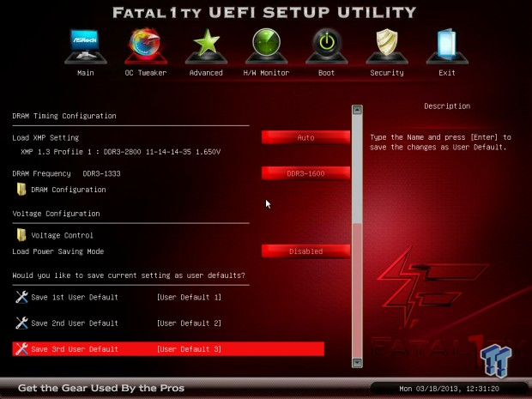The image size is (532, 399).
Task: Click the date and time readout
Action: coord(449,389)
